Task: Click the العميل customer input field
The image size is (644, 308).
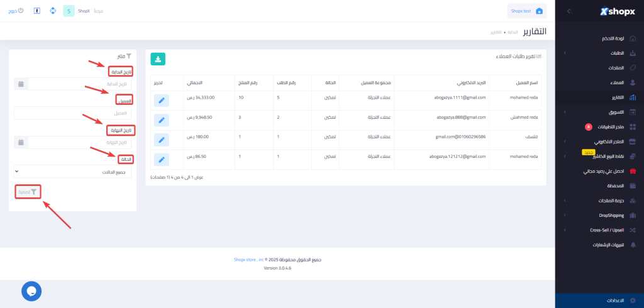Action: pos(72,113)
